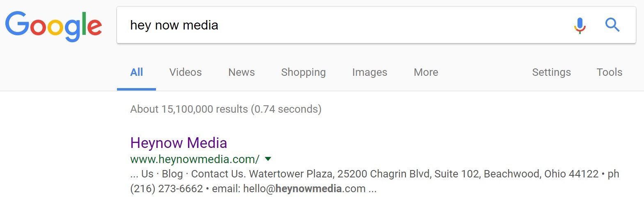Expand the More search categories menu

426,73
